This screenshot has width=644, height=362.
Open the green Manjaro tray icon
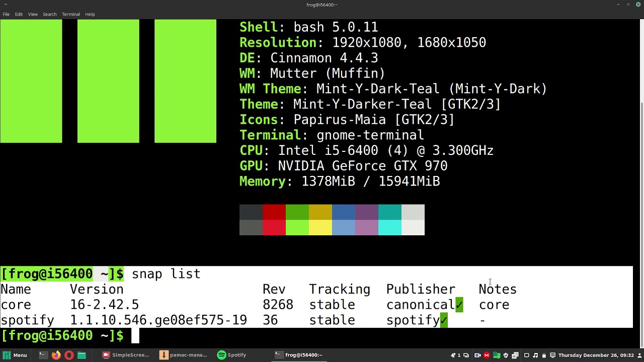[x=497, y=355]
